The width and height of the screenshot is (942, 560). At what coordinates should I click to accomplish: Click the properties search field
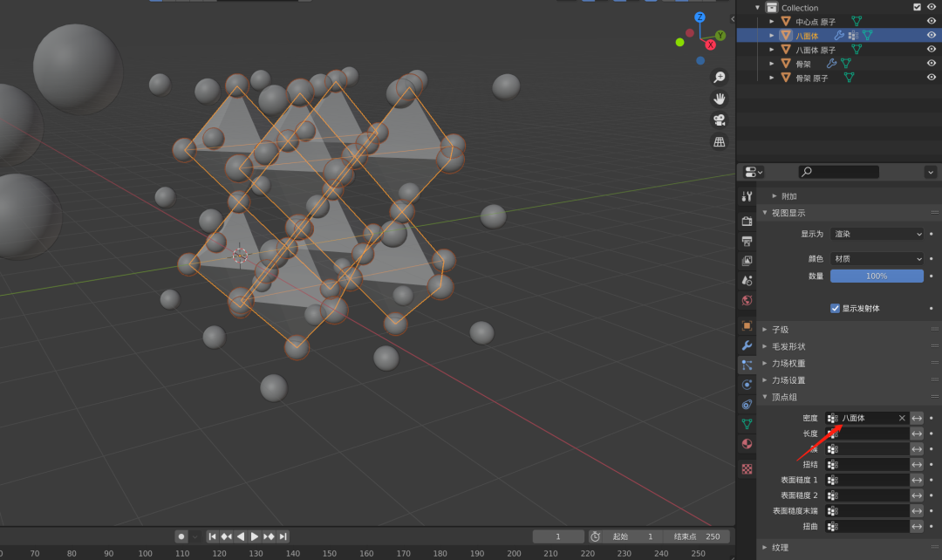click(839, 173)
